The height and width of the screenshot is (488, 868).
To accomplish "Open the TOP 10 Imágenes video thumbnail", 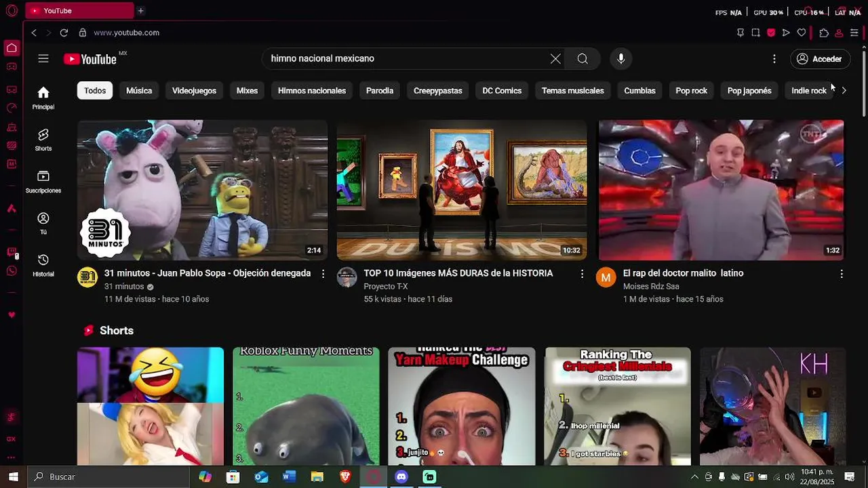I will point(462,190).
